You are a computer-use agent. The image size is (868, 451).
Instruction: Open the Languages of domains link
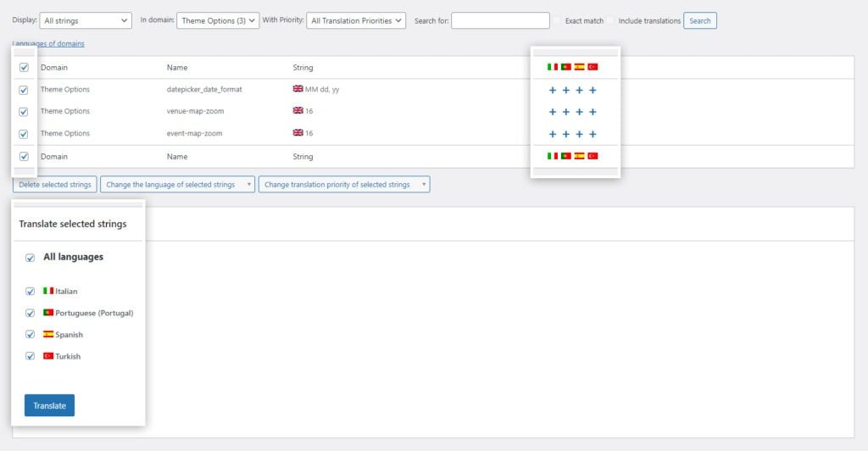(x=48, y=43)
